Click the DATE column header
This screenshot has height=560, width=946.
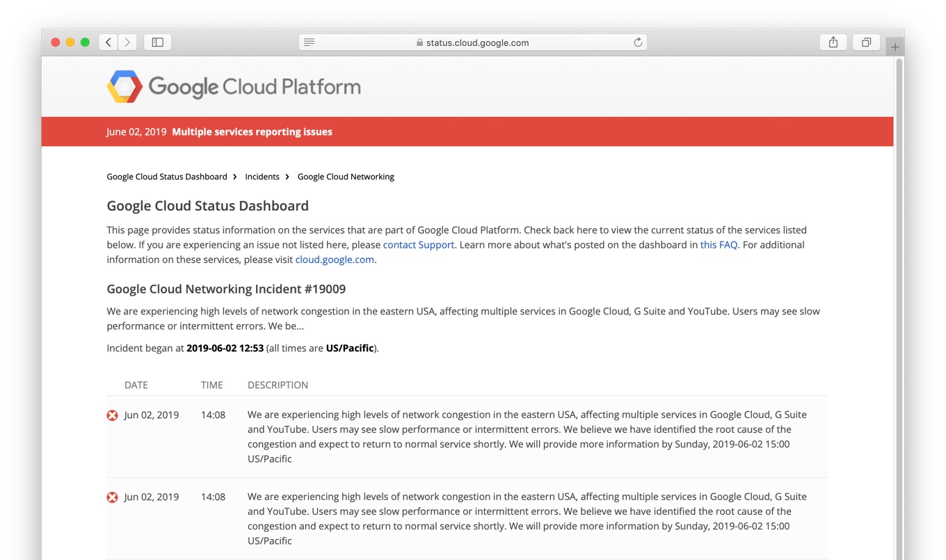(136, 385)
